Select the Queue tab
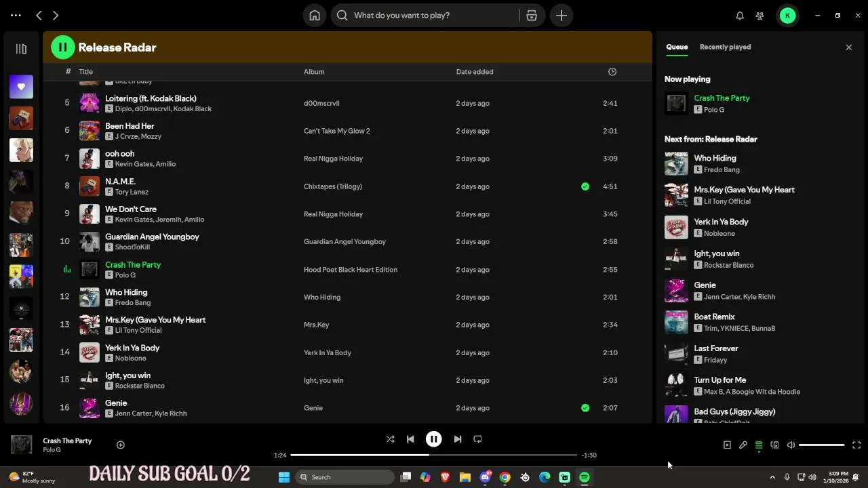The width and height of the screenshot is (868, 488). click(677, 47)
